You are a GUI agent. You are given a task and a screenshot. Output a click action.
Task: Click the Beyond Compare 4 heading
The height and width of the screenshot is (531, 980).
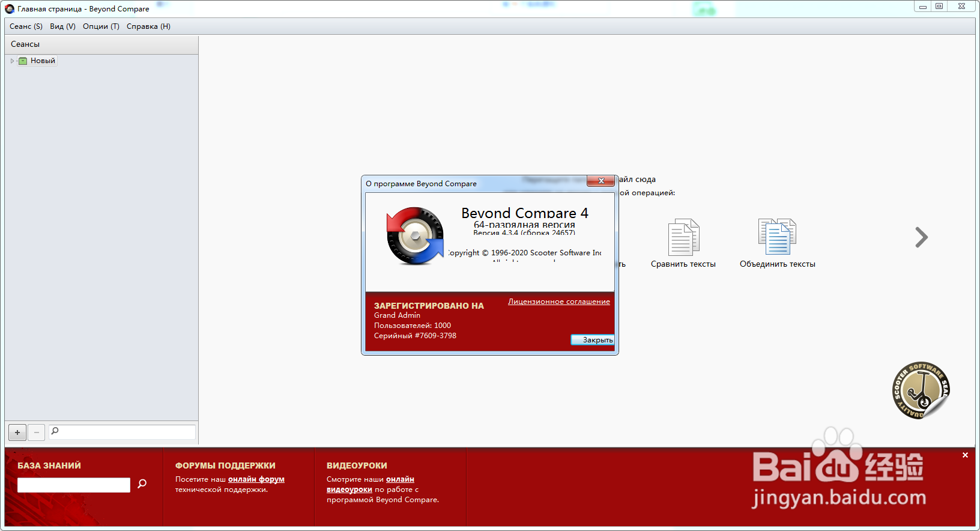[525, 213]
